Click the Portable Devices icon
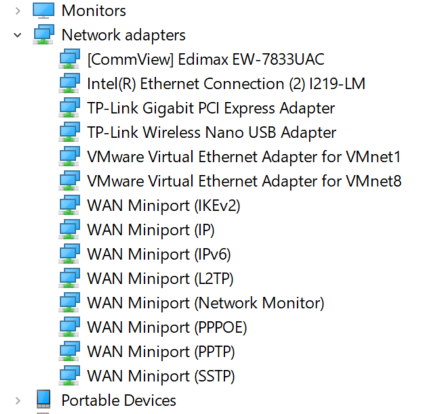Viewport: 434px width, 414px height. [x=43, y=399]
